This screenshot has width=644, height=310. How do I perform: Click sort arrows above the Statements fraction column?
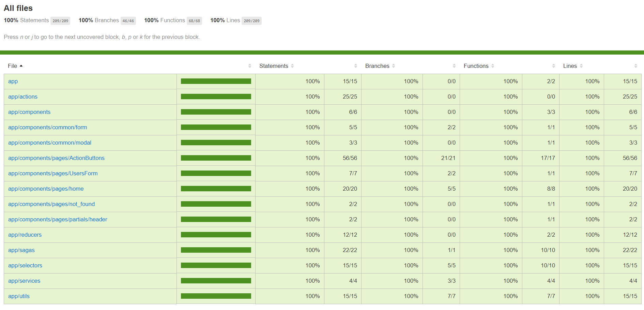pos(356,66)
